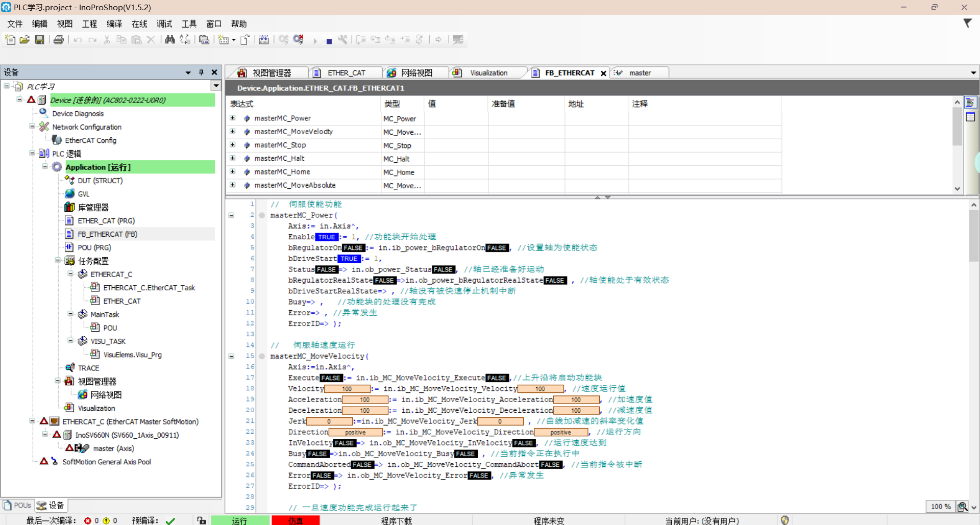Open the 在线 menu

pyautogui.click(x=139, y=24)
